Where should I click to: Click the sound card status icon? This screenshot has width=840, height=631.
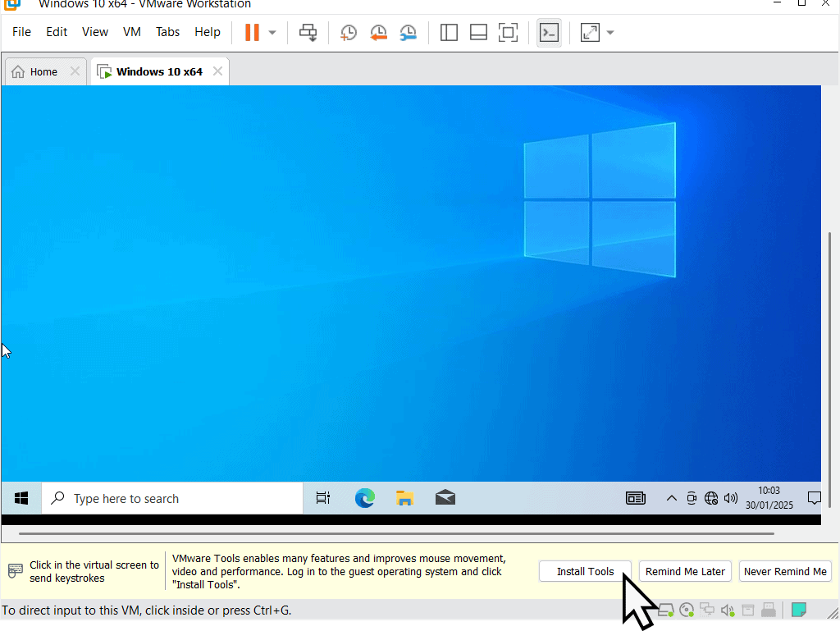[727, 610]
